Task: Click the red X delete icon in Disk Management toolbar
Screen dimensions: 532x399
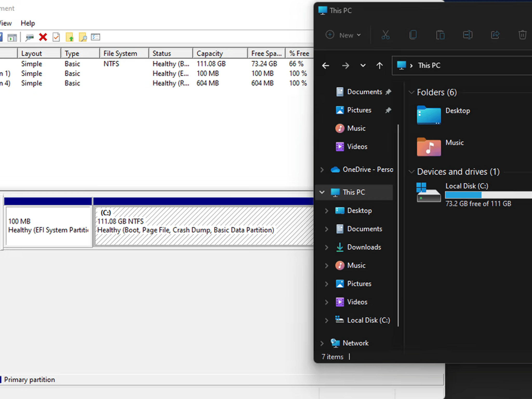Action: point(43,37)
